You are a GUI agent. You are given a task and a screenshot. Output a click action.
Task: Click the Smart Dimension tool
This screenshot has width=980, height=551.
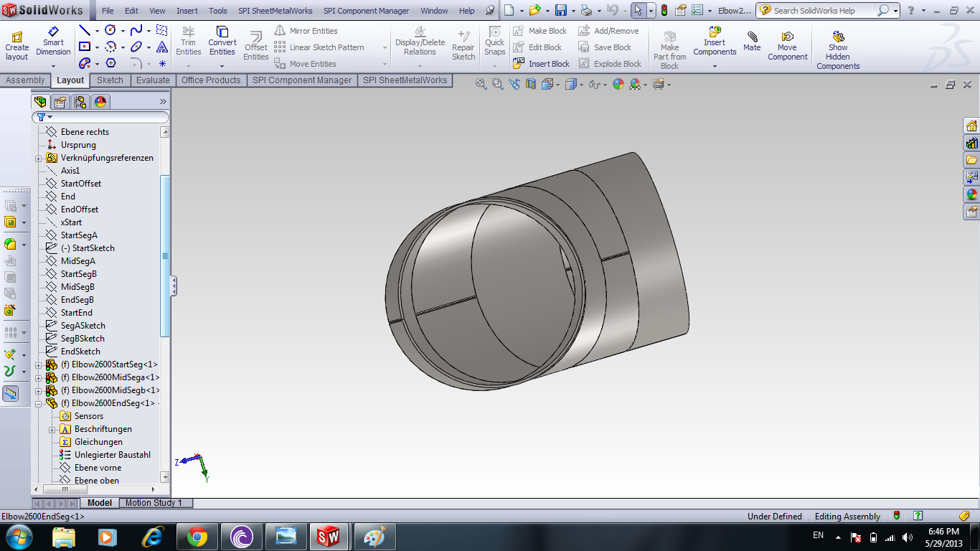coord(54,42)
